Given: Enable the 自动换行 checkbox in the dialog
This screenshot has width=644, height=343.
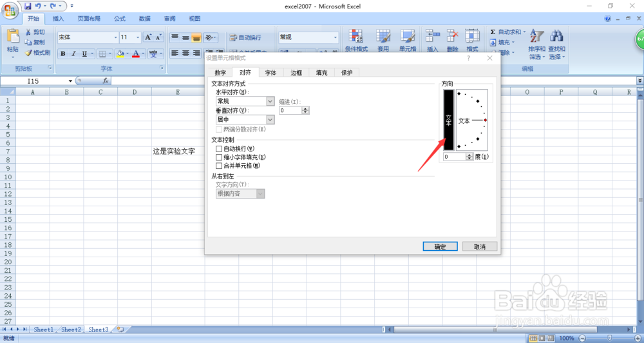Looking at the screenshot, I should click(219, 148).
